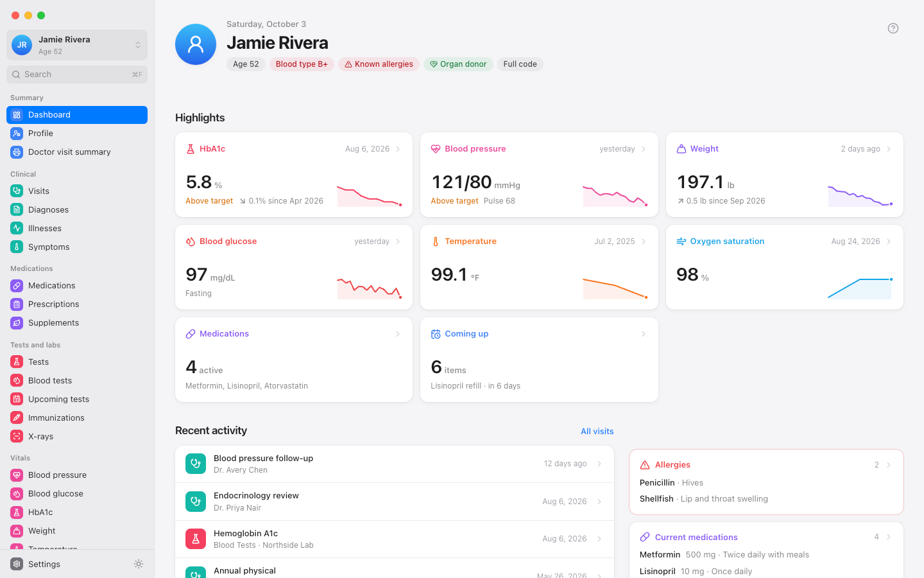The image size is (924, 578).
Task: Click the Full code tag
Action: tap(520, 64)
